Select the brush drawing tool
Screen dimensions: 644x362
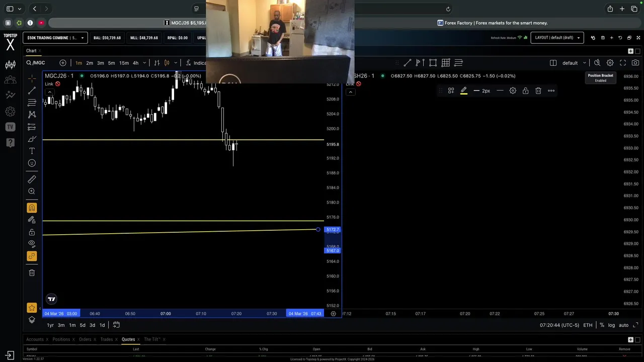click(x=32, y=139)
